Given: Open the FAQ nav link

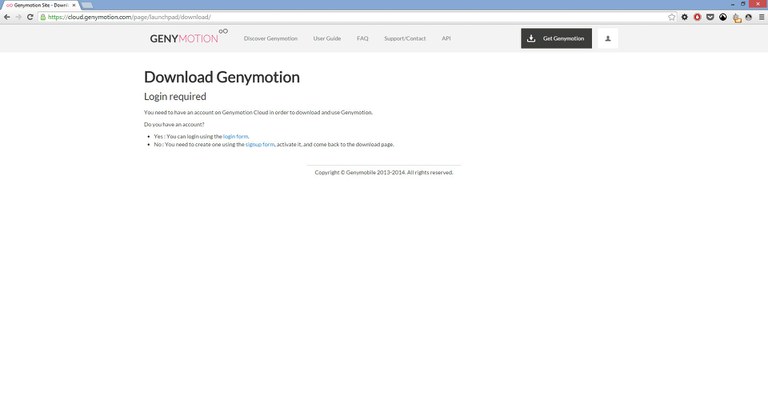Looking at the screenshot, I should [x=362, y=38].
